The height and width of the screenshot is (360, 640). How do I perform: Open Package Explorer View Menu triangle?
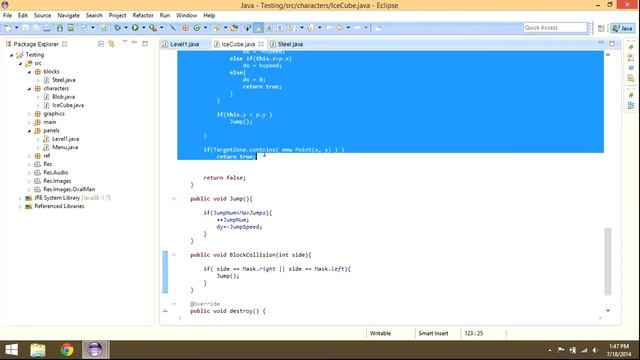[124, 42]
